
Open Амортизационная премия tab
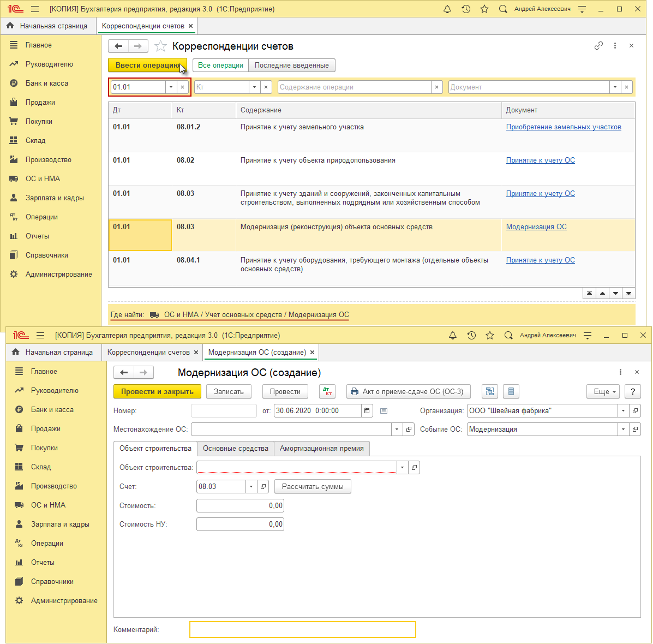(x=321, y=449)
